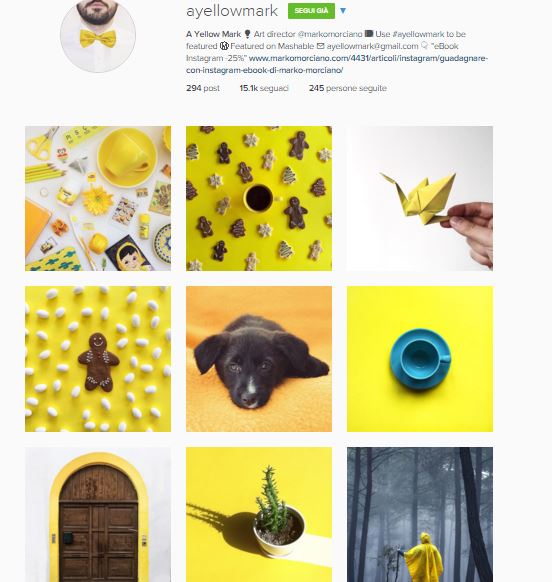The image size is (552, 582).
Task: Click the ayellowmark username heading
Action: point(232,11)
